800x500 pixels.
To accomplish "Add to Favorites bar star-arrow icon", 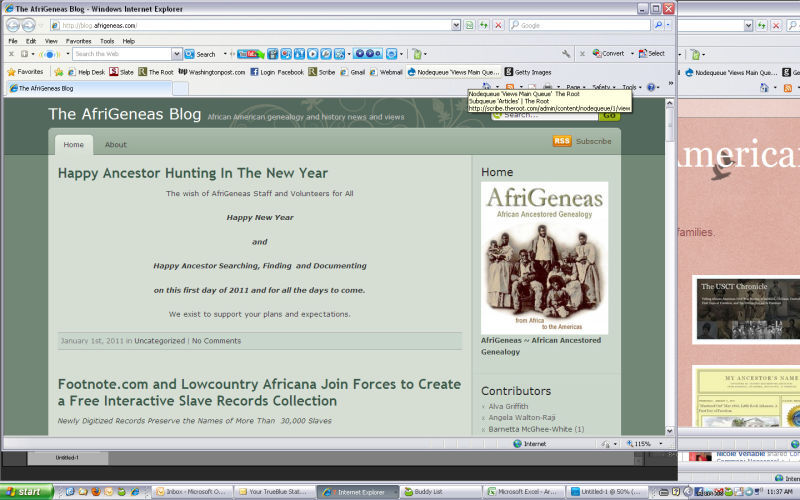I will pos(59,72).
